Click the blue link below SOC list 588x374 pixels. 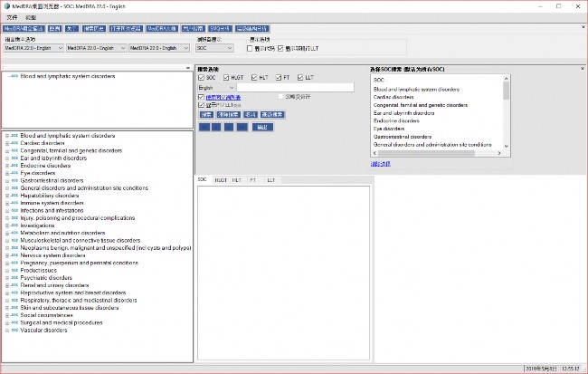380,163
